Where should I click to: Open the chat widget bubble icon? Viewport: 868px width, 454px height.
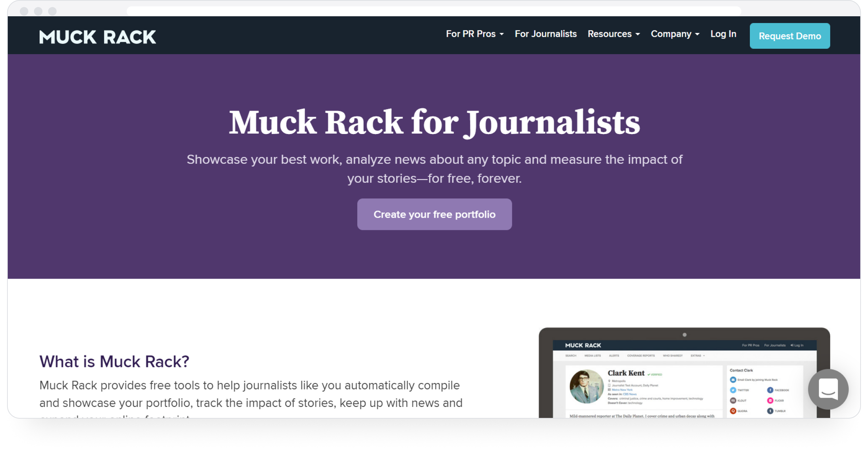pyautogui.click(x=828, y=389)
